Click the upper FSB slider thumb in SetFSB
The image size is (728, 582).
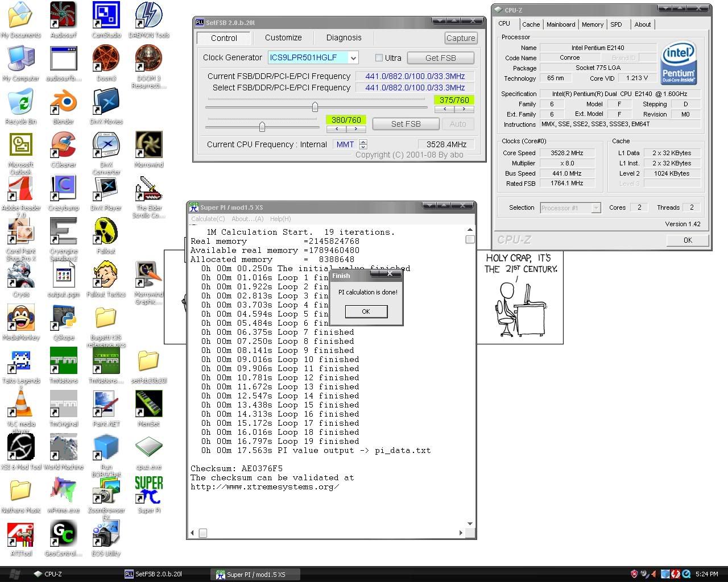coord(315,107)
